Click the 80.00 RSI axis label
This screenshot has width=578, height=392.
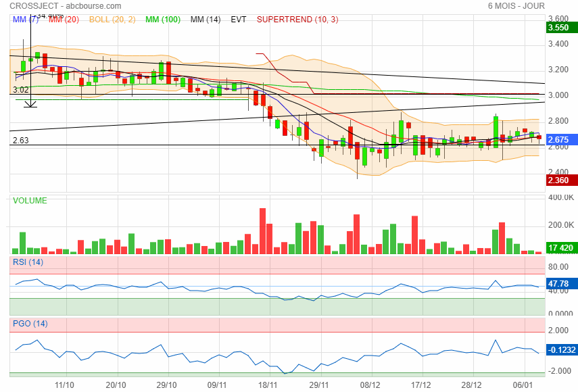(x=558, y=267)
